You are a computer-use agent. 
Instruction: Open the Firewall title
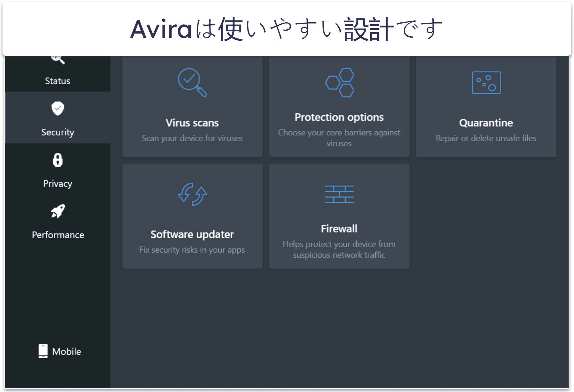(339, 229)
